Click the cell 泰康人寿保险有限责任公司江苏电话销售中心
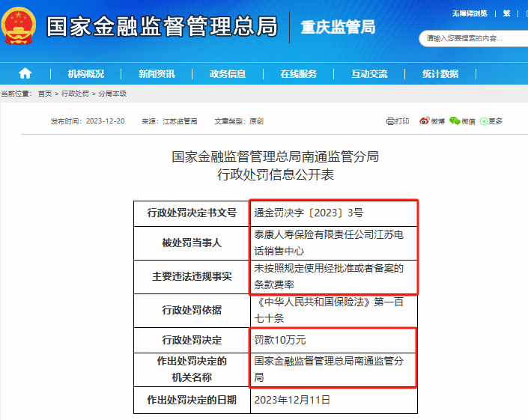The width and height of the screenshot is (528, 420). (x=334, y=243)
